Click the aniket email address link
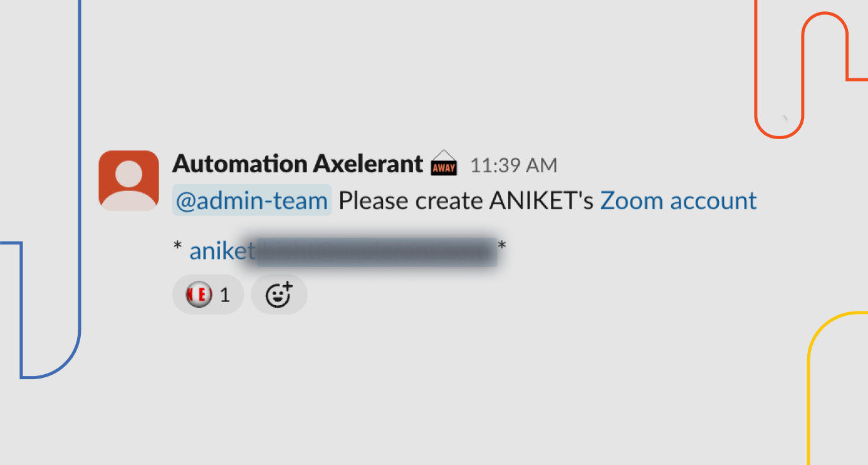 point(221,250)
